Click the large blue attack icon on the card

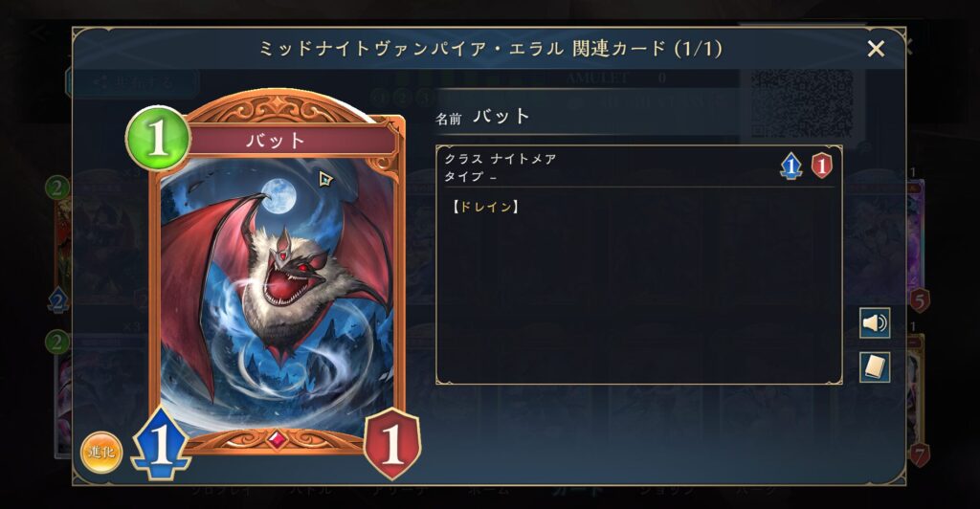coord(161,443)
